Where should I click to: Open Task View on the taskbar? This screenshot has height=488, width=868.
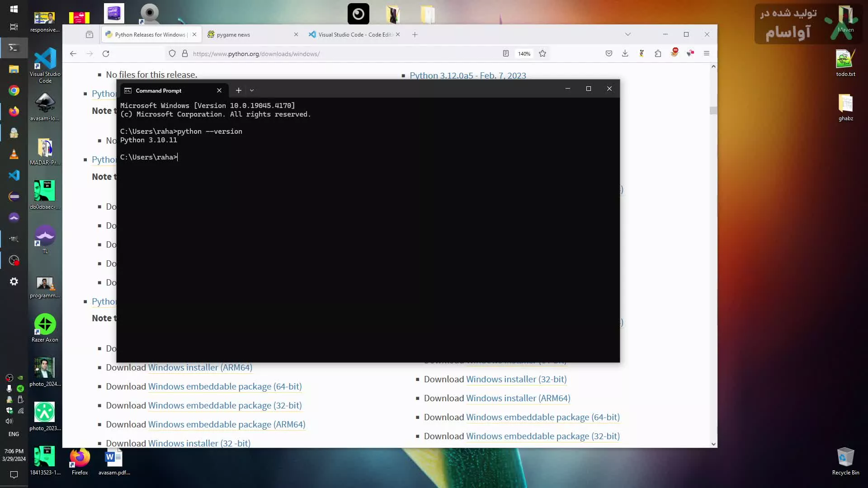[14, 27]
